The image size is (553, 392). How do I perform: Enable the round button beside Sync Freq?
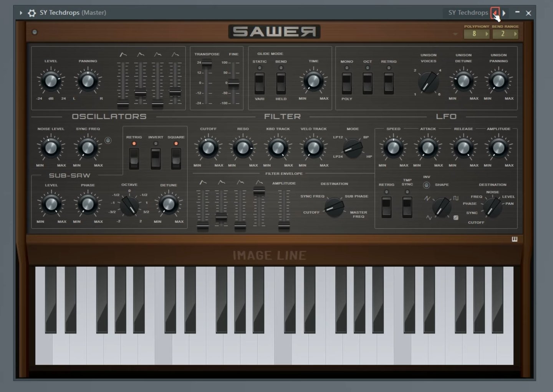(108, 140)
